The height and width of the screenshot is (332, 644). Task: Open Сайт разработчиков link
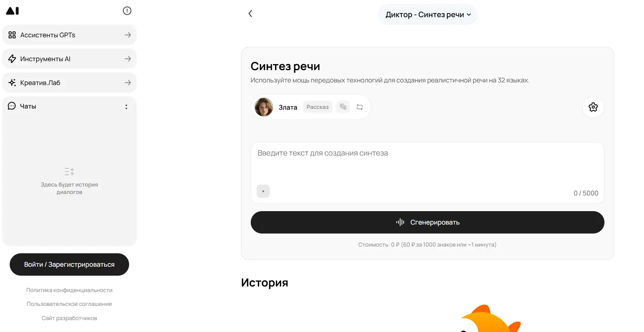[x=69, y=318]
